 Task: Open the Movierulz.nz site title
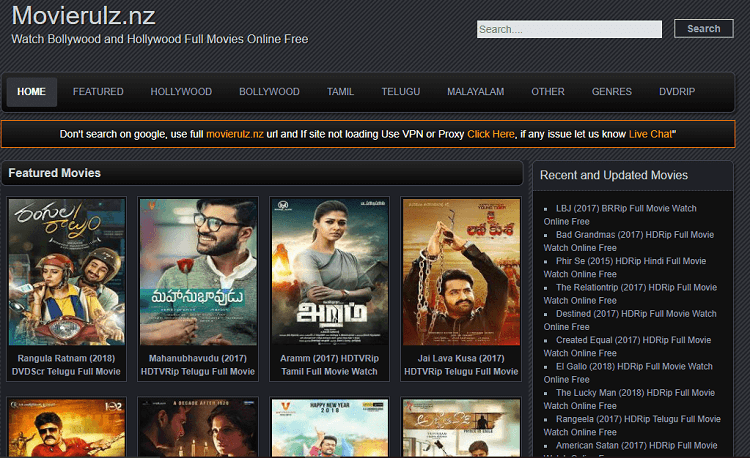pos(83,15)
